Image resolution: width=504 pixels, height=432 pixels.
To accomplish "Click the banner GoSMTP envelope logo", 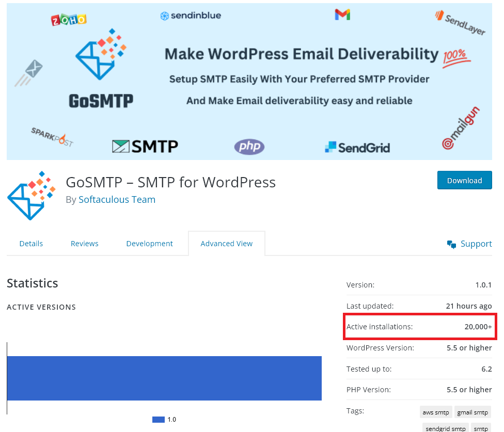I will [x=101, y=54].
